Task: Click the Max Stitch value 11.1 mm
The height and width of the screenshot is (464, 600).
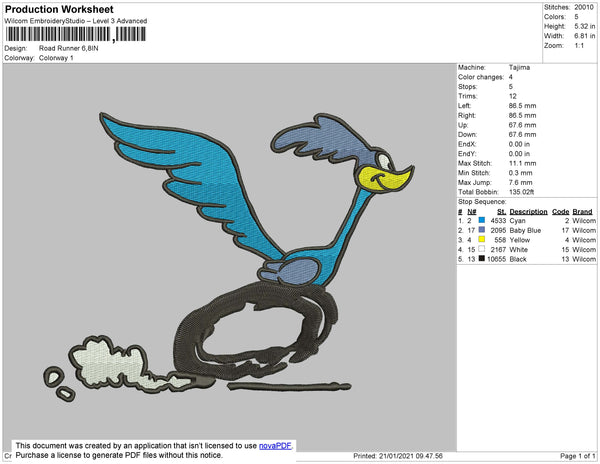Action: pyautogui.click(x=522, y=163)
